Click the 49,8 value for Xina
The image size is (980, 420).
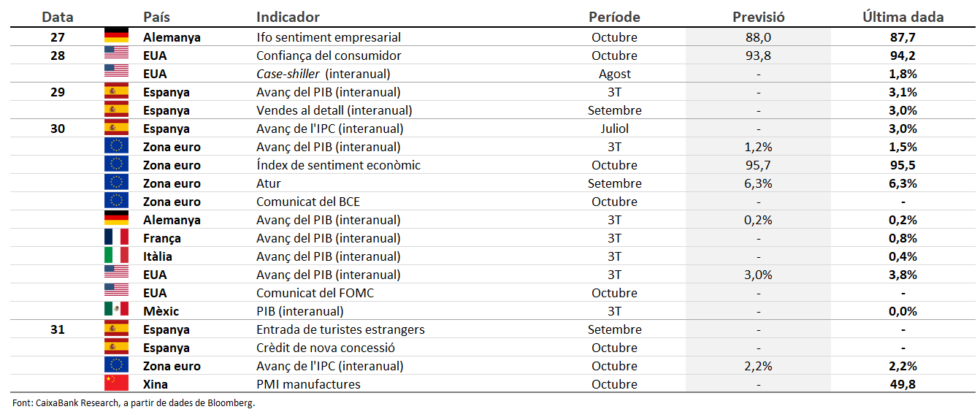(903, 384)
